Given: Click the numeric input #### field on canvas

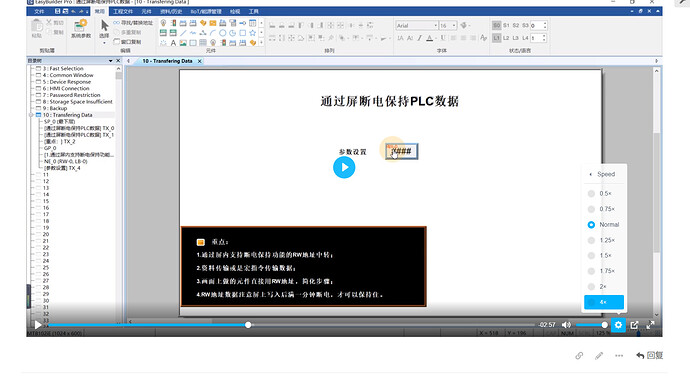Looking at the screenshot, I should click(x=401, y=151).
